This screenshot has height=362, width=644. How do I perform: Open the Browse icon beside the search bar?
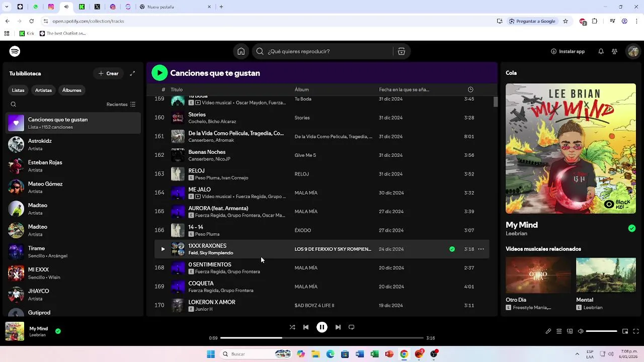point(401,51)
